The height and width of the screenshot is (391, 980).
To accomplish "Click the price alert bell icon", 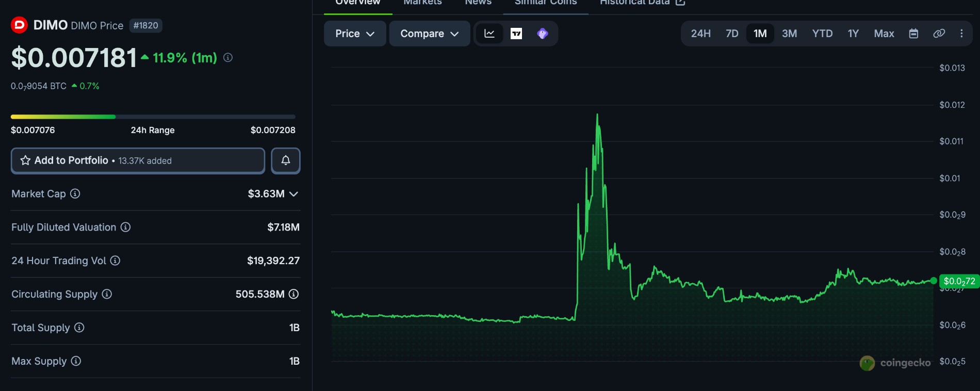I will coord(286,160).
